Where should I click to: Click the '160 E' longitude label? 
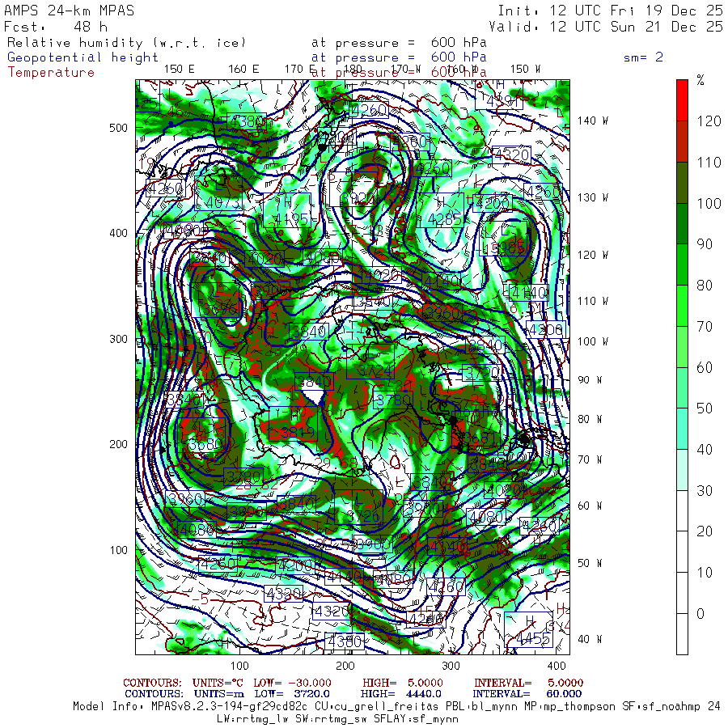243,70
